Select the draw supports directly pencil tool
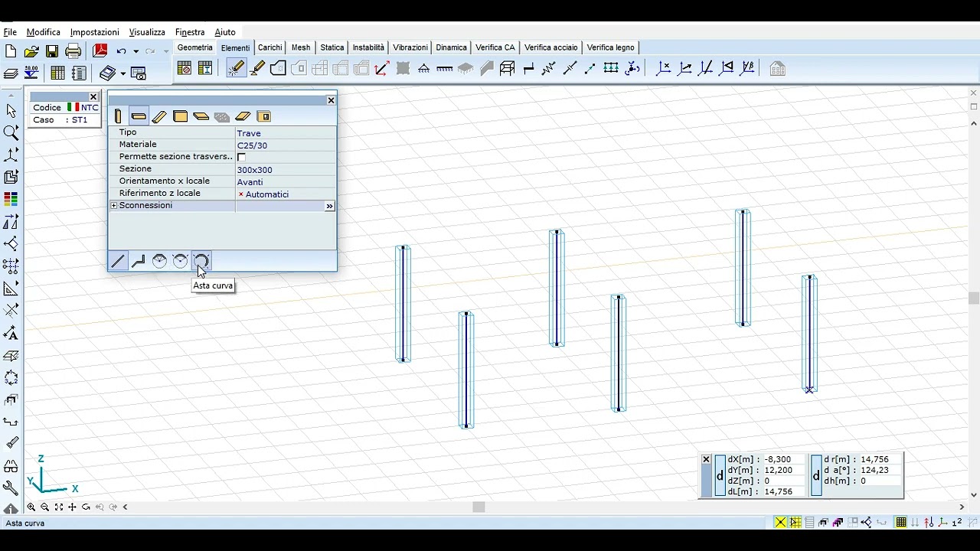This screenshot has height=551, width=980. coord(257,69)
